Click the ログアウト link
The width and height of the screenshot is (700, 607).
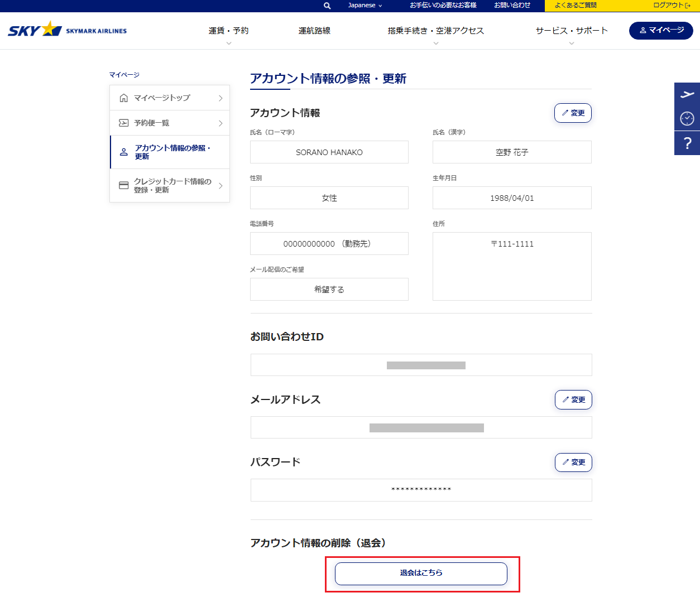pyautogui.click(x=672, y=6)
